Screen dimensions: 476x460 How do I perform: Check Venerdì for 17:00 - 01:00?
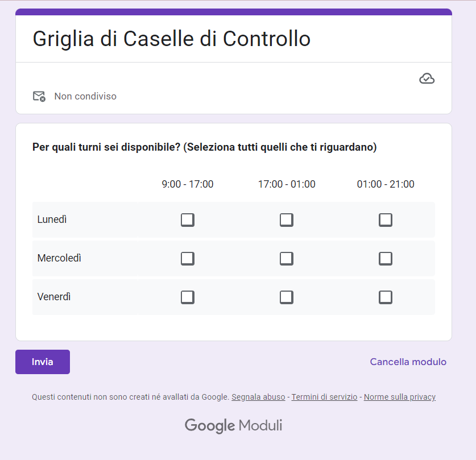click(287, 297)
